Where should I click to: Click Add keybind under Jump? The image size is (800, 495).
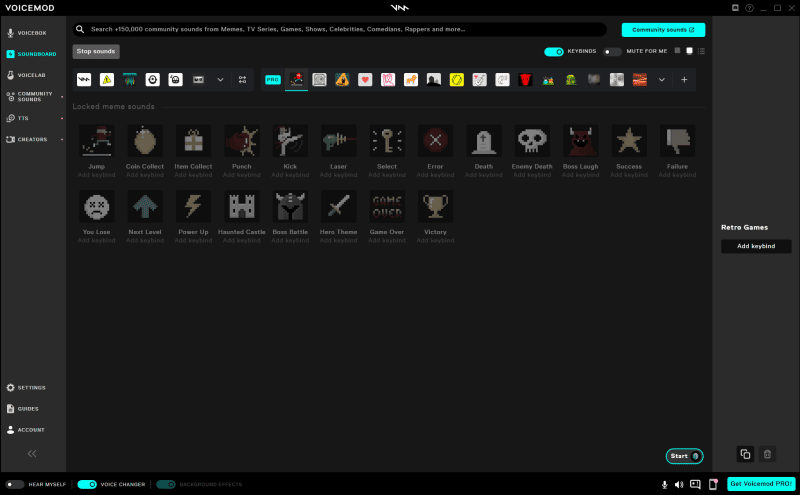96,175
